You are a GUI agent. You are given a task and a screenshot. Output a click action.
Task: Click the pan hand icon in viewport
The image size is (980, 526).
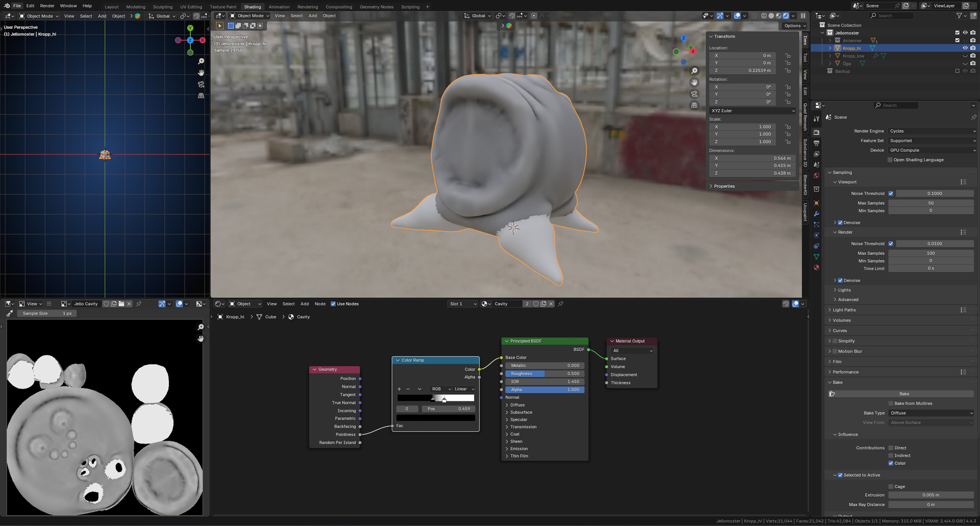coord(694,82)
